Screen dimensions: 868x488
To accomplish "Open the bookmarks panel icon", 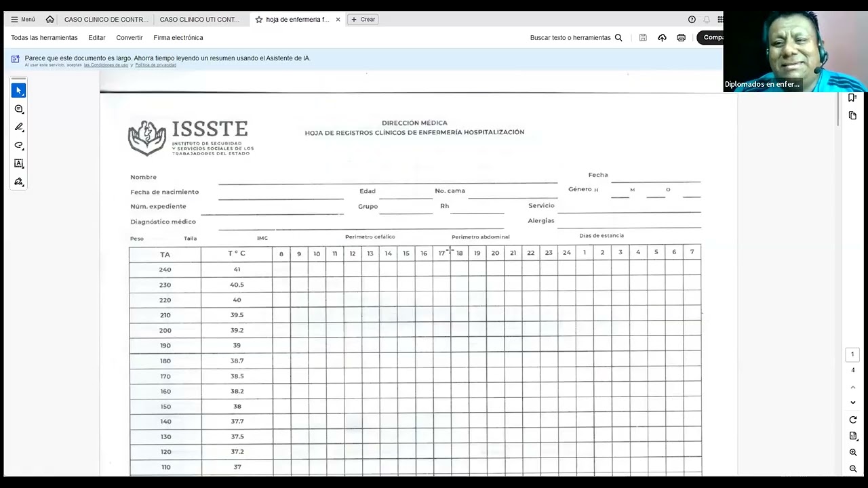I will [x=852, y=98].
